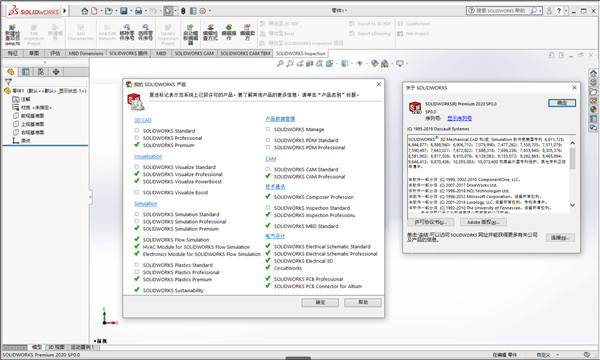Click 确定 in 关于 SOLIDWORKS dialog
Viewport: 600px width, 360px height.
[x=562, y=103]
